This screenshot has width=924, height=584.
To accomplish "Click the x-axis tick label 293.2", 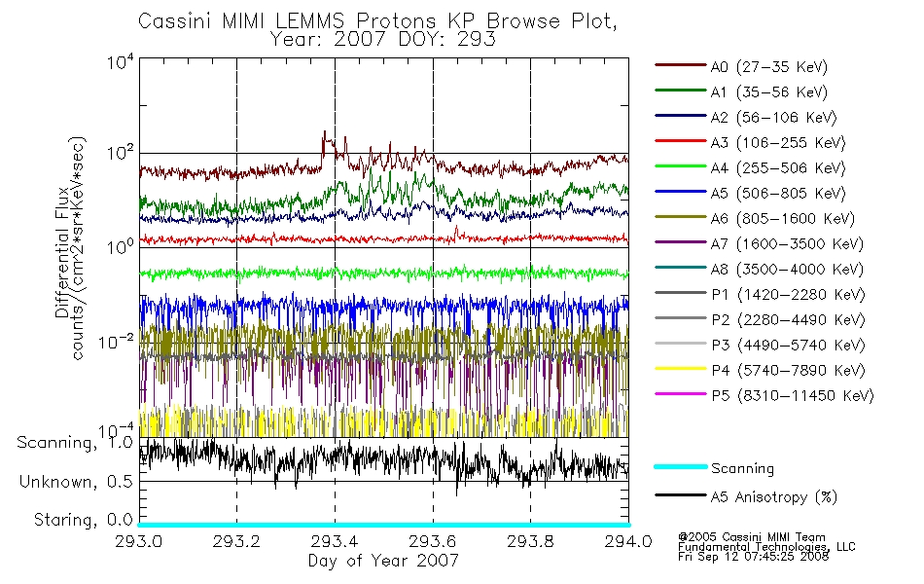I will [x=237, y=541].
